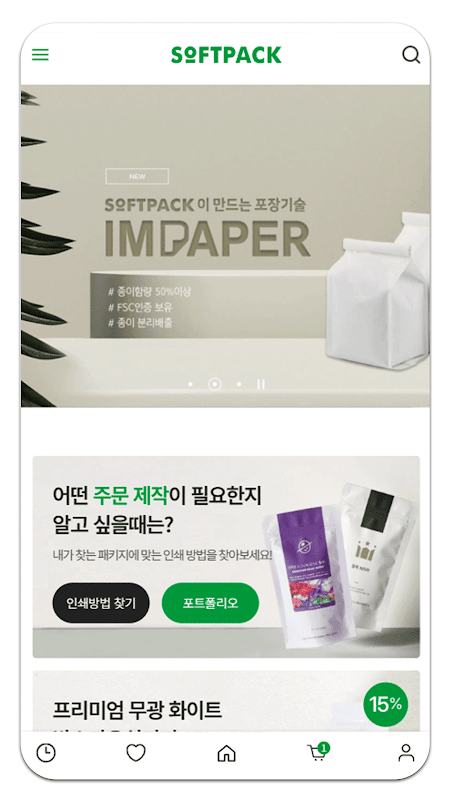Open the 주문 제작 promo card heading
Viewport: 450px width, 800px height.
[x=157, y=510]
